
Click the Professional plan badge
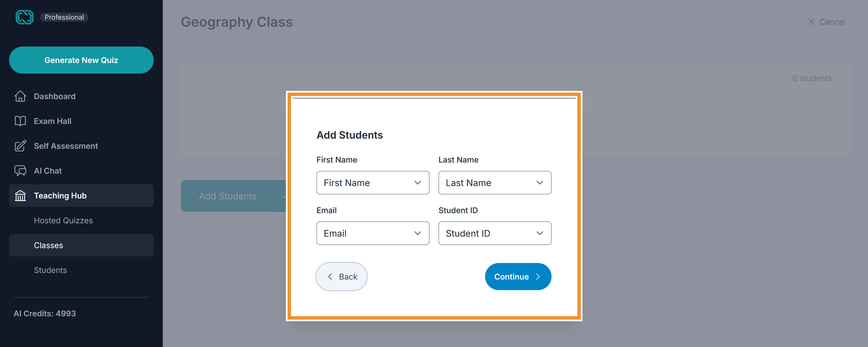64,17
